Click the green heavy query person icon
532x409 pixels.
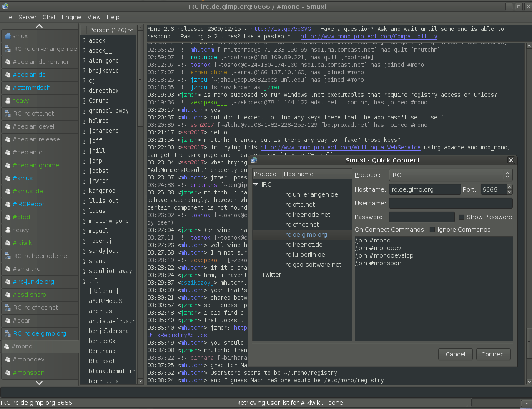point(8,101)
